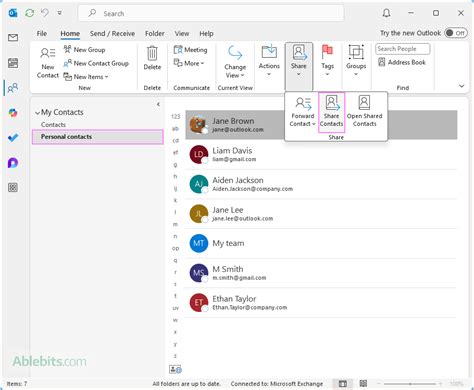This screenshot has width=474, height=390.
Task: Open the purple Loop app icon
Action: click(x=13, y=163)
